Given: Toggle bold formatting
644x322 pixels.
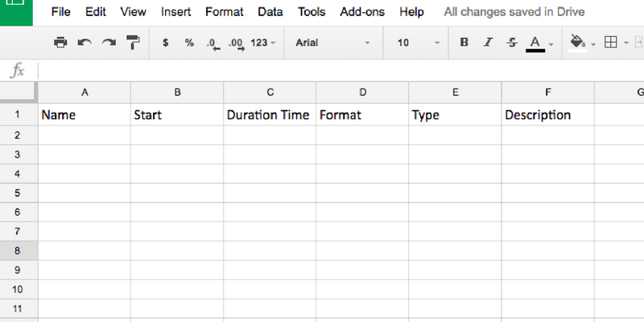Looking at the screenshot, I should 464,43.
